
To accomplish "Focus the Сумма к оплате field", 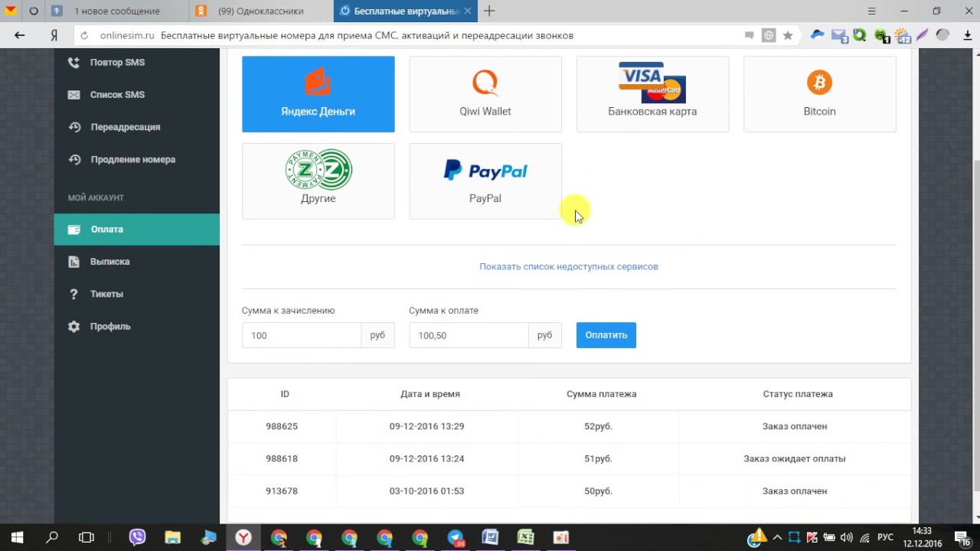I will [x=469, y=335].
